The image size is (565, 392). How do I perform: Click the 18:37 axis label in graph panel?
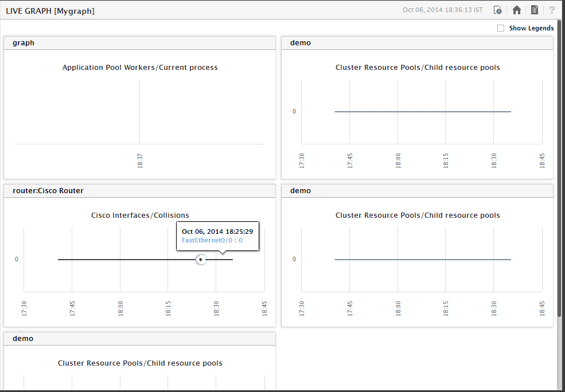[140, 160]
